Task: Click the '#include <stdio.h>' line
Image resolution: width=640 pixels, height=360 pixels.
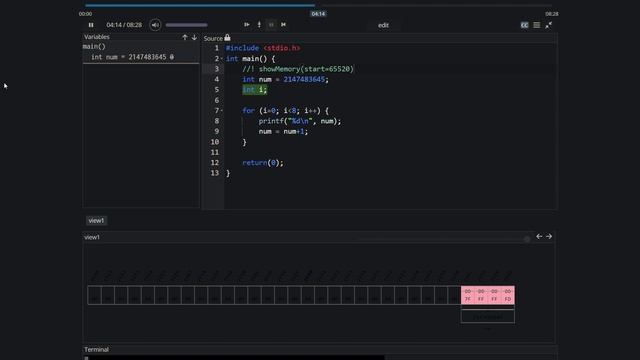Action: (263, 48)
